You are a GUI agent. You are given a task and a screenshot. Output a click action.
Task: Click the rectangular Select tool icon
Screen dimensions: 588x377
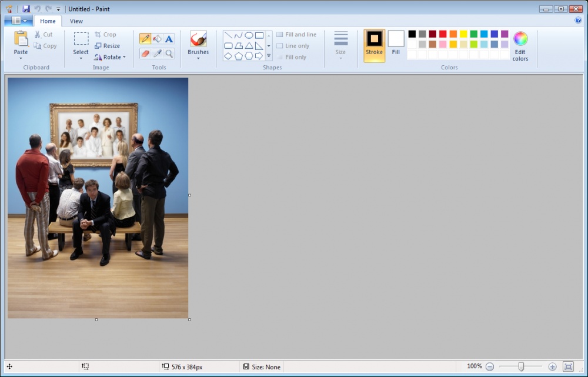point(81,39)
